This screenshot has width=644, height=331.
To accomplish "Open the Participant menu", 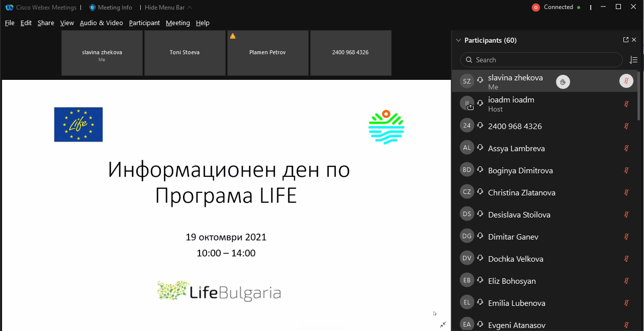I will point(144,23).
